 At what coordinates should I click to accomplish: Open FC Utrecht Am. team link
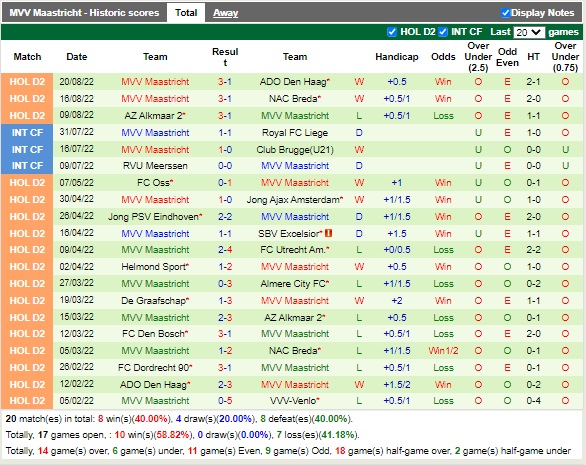(x=293, y=250)
